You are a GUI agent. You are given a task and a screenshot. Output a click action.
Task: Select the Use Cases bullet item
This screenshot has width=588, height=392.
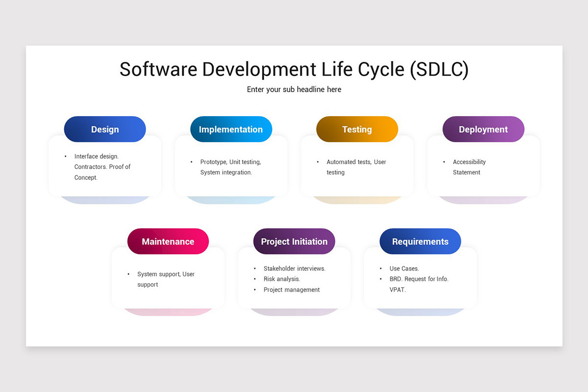[403, 269]
